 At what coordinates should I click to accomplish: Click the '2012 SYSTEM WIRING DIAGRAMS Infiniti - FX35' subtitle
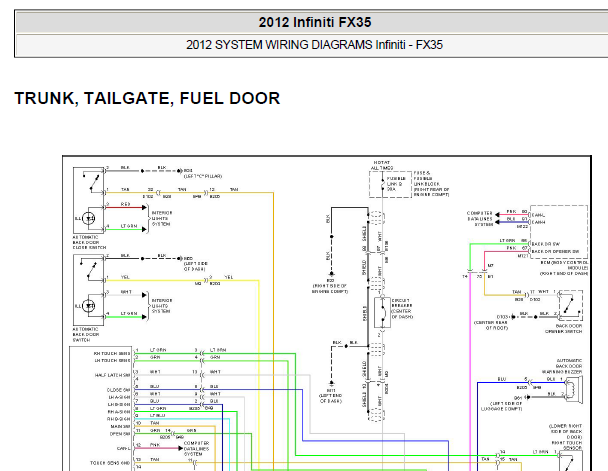[x=314, y=45]
